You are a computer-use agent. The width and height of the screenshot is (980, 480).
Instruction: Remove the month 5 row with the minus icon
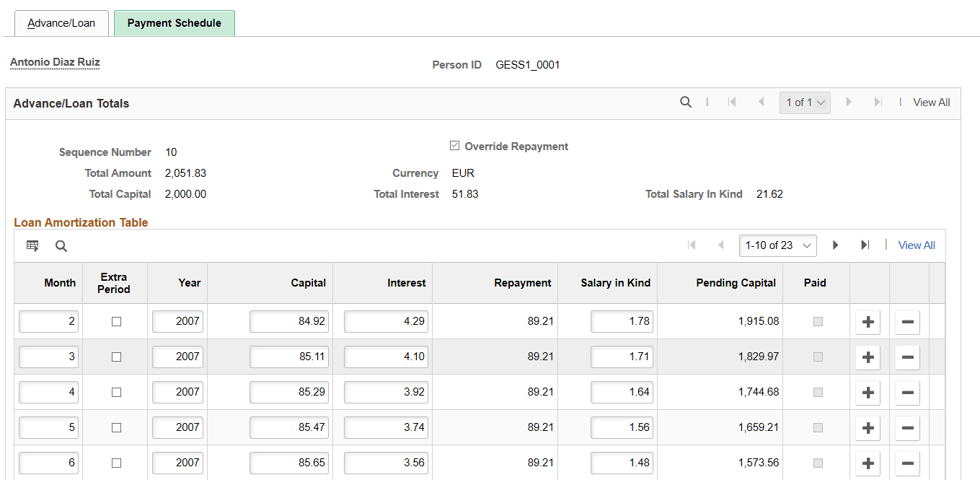(x=906, y=427)
